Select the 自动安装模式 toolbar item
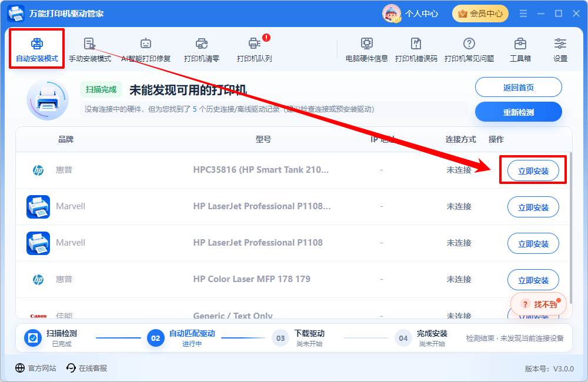 (36, 49)
